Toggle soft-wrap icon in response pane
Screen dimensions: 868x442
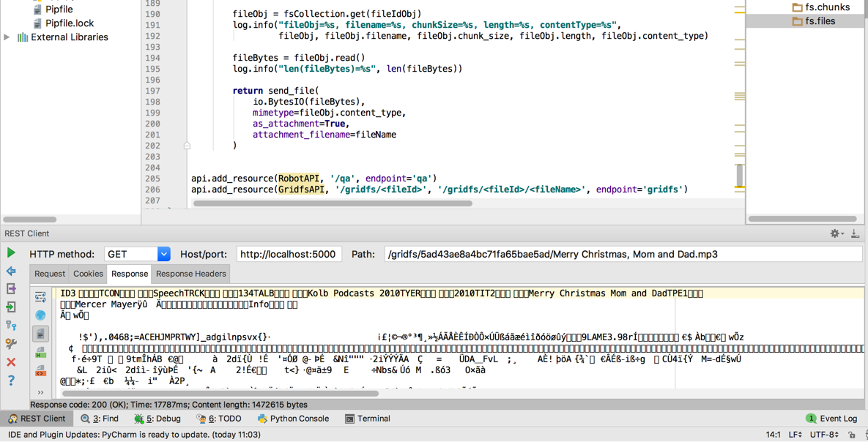[x=40, y=297]
